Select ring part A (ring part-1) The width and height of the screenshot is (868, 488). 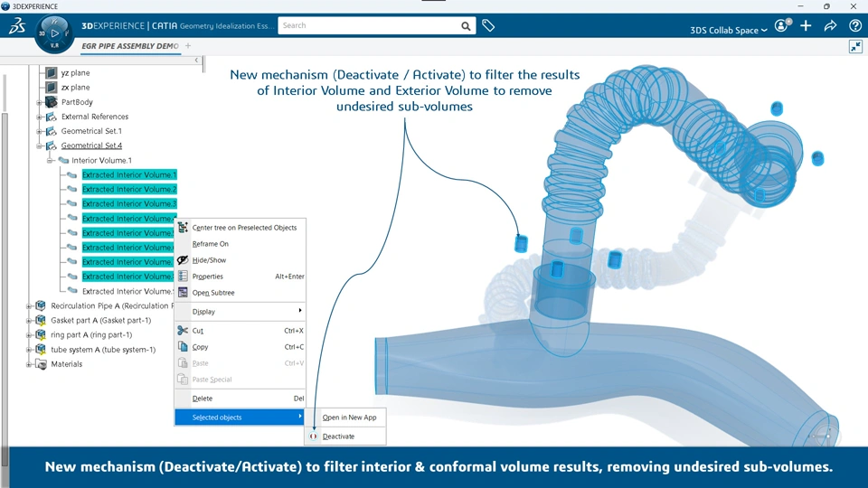point(91,334)
